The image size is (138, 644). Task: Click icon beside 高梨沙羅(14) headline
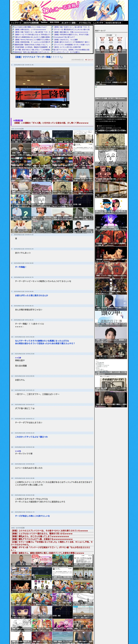coord(52,32)
